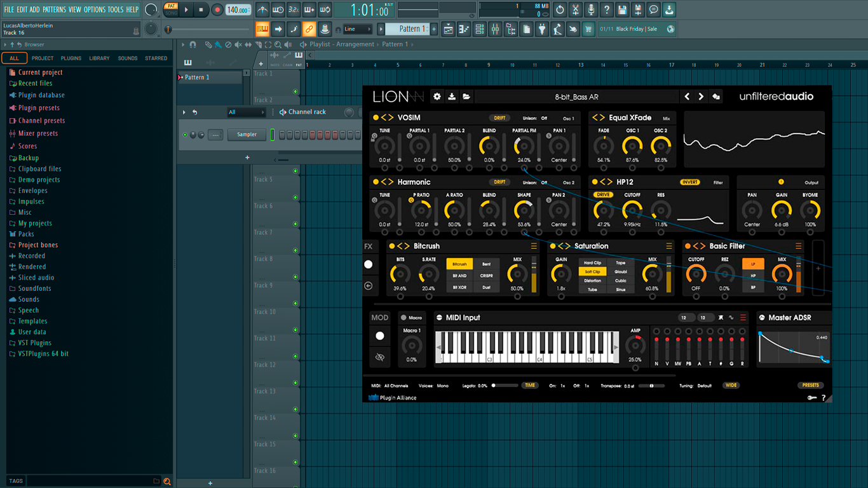Open the OPTIONS menu
The image size is (868, 488).
(95, 10)
